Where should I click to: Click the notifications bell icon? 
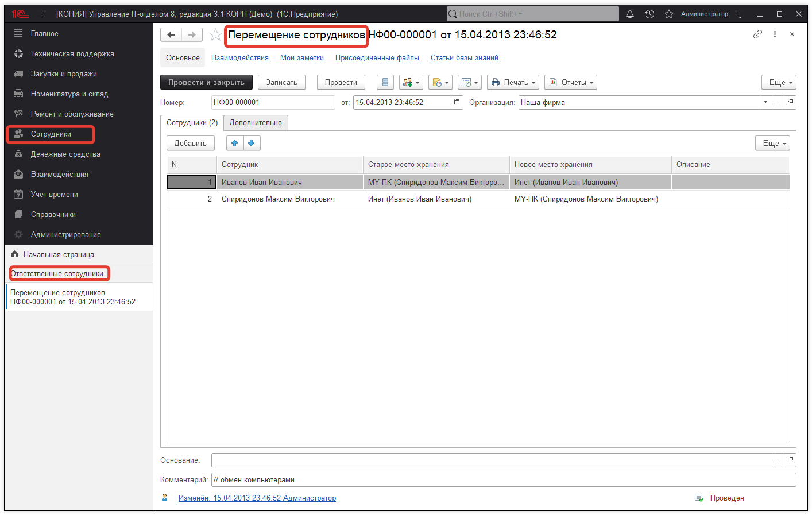tap(630, 14)
